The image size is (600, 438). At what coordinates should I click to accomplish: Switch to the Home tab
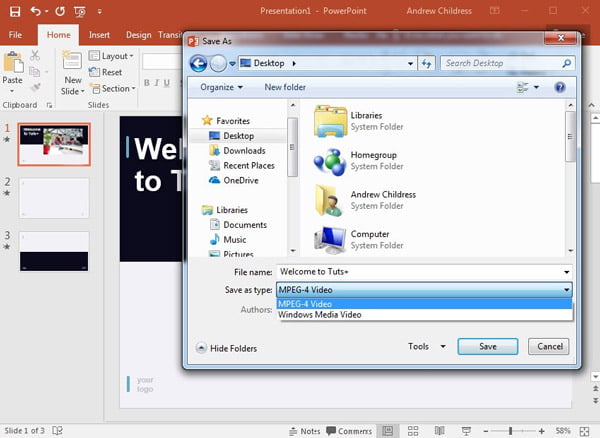click(59, 35)
